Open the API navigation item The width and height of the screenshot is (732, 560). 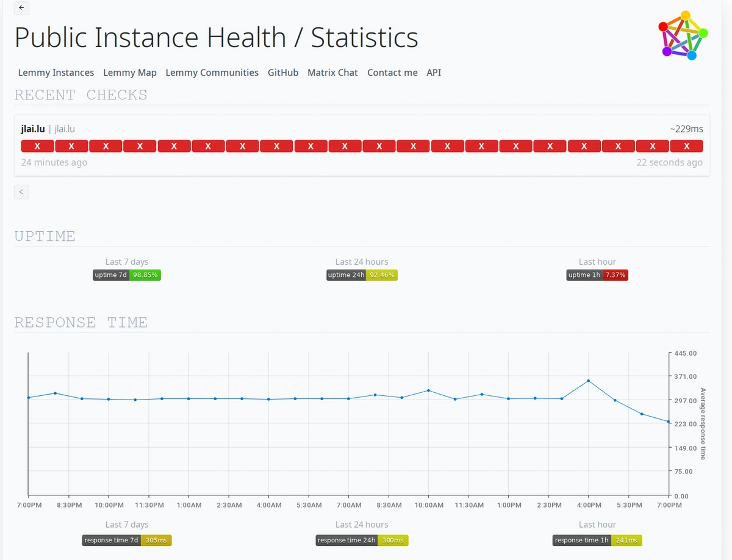click(x=434, y=73)
